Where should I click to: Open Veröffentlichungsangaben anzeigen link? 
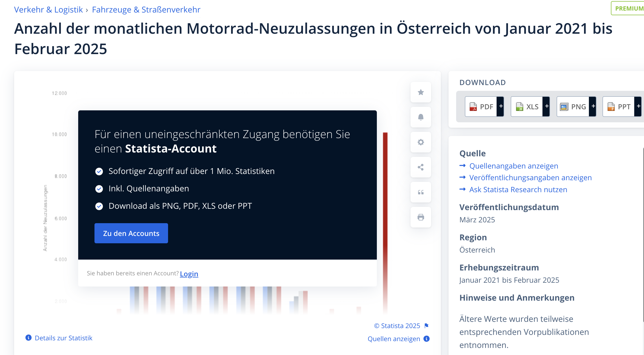[531, 178]
